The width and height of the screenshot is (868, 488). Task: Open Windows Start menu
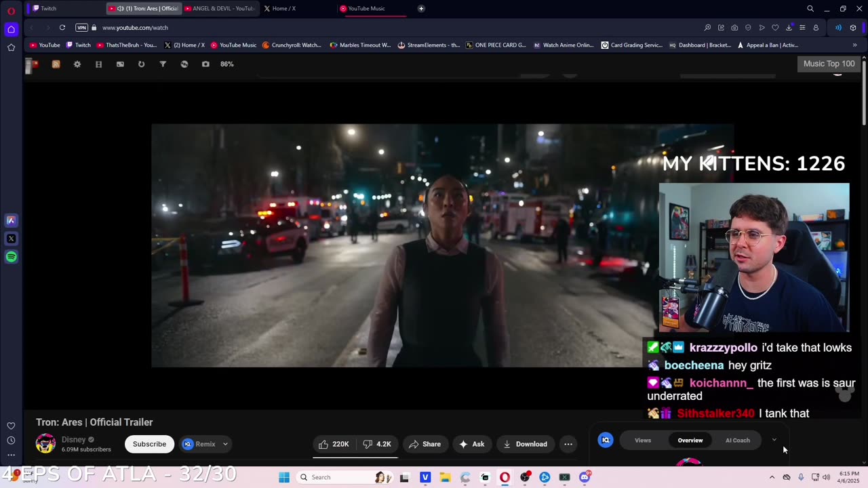pos(284,477)
